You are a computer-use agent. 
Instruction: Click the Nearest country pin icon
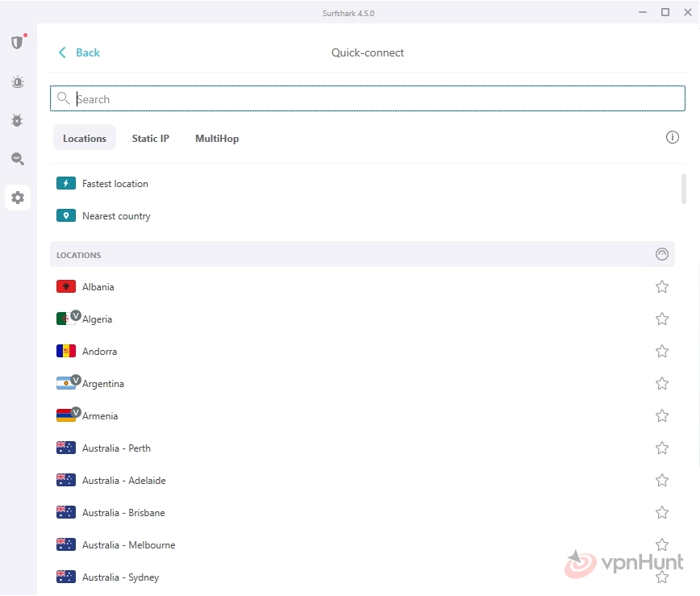click(66, 215)
